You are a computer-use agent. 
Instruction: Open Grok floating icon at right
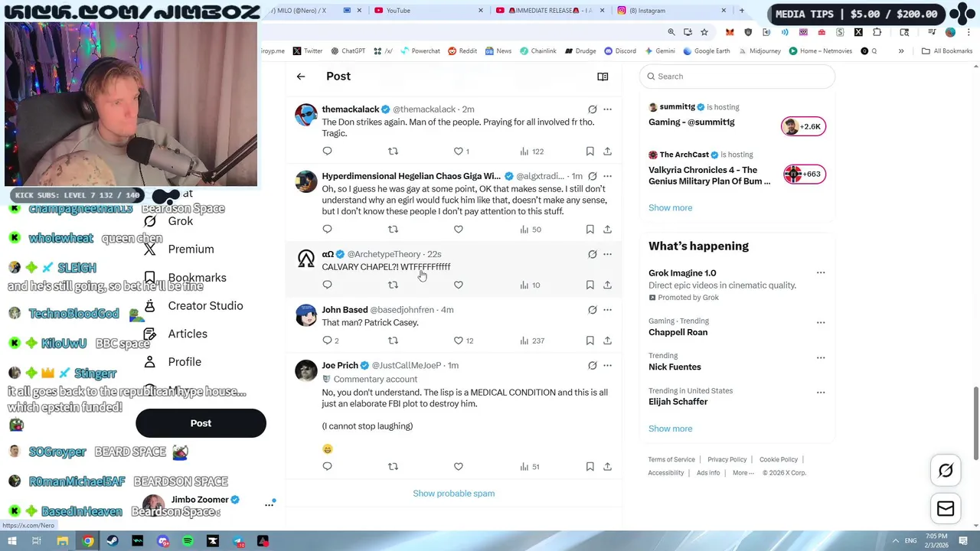[946, 471]
